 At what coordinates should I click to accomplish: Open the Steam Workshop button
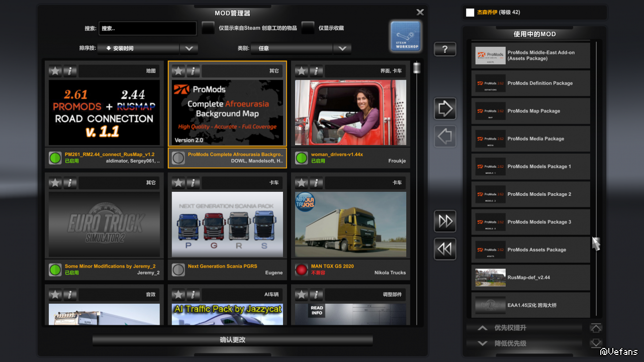(x=405, y=36)
